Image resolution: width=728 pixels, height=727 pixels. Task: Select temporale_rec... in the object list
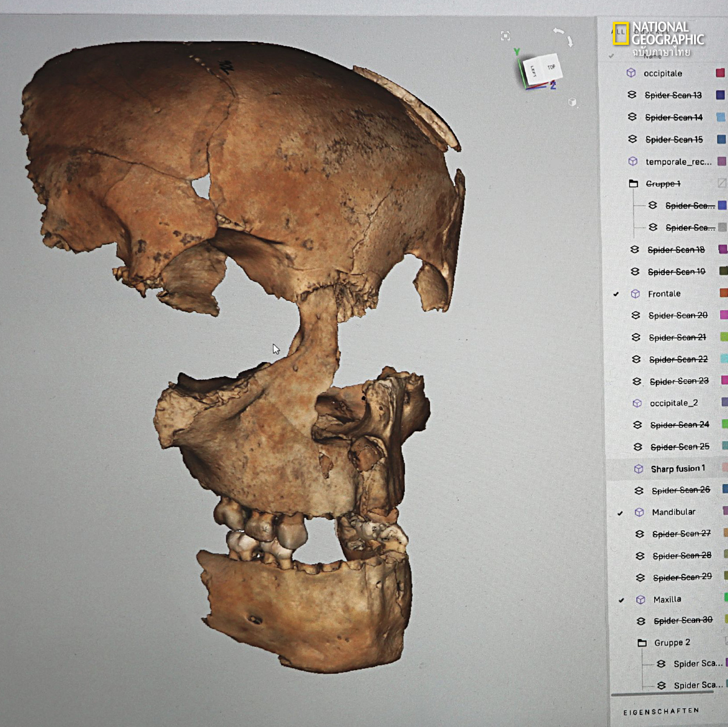(678, 162)
